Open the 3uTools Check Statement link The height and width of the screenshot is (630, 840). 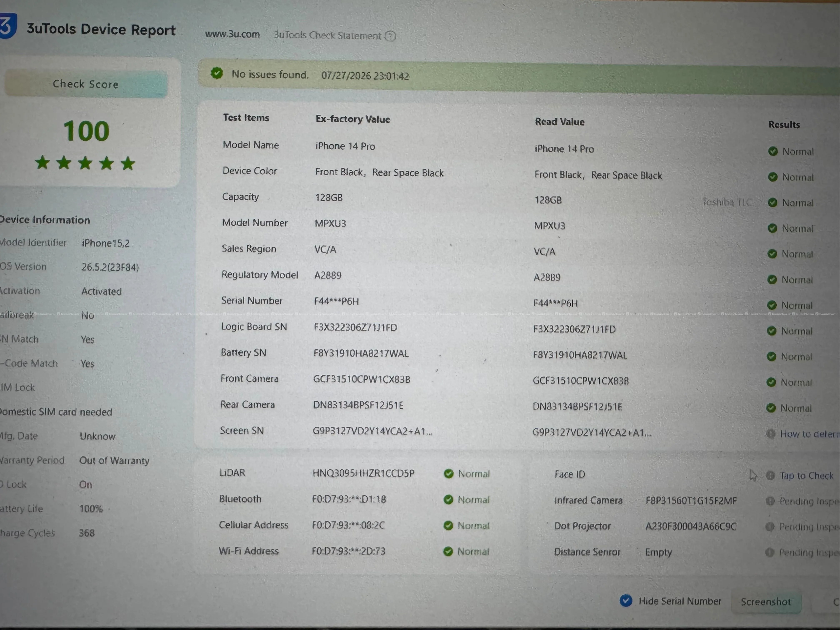click(327, 35)
